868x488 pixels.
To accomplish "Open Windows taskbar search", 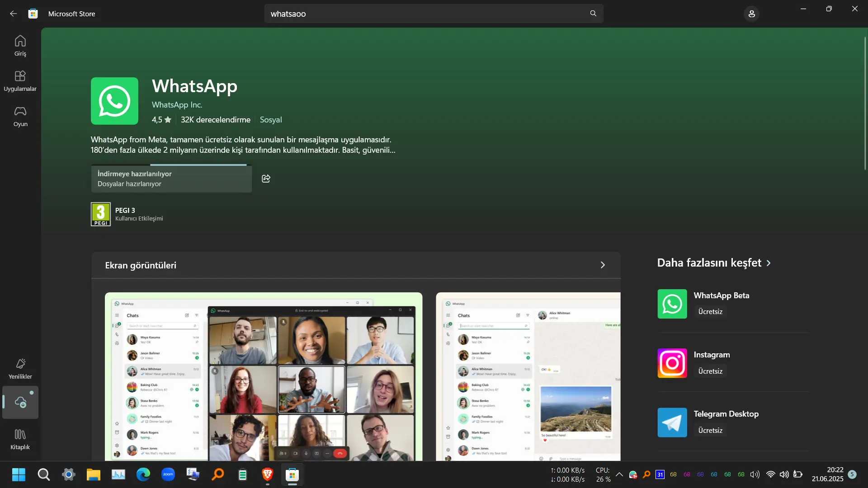I will (43, 474).
